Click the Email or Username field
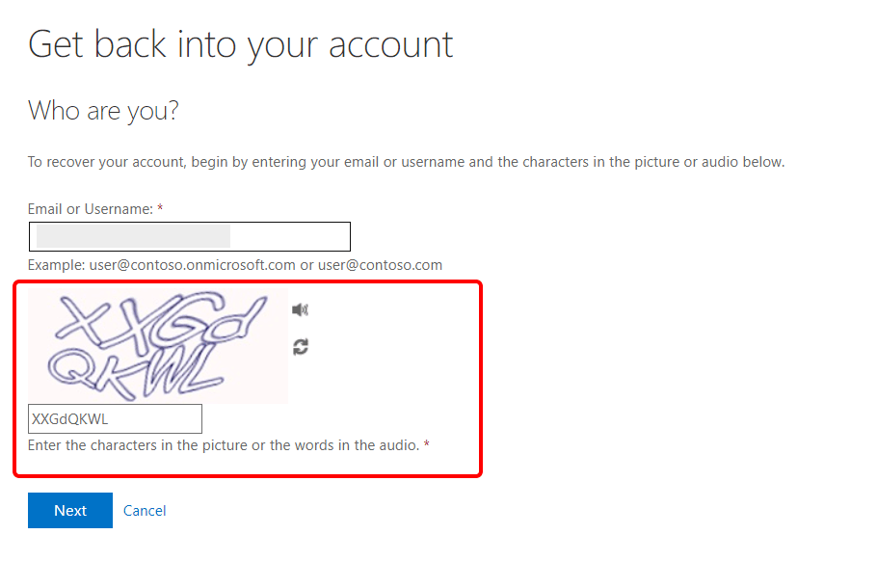877x588 pixels. pyautogui.click(x=190, y=237)
